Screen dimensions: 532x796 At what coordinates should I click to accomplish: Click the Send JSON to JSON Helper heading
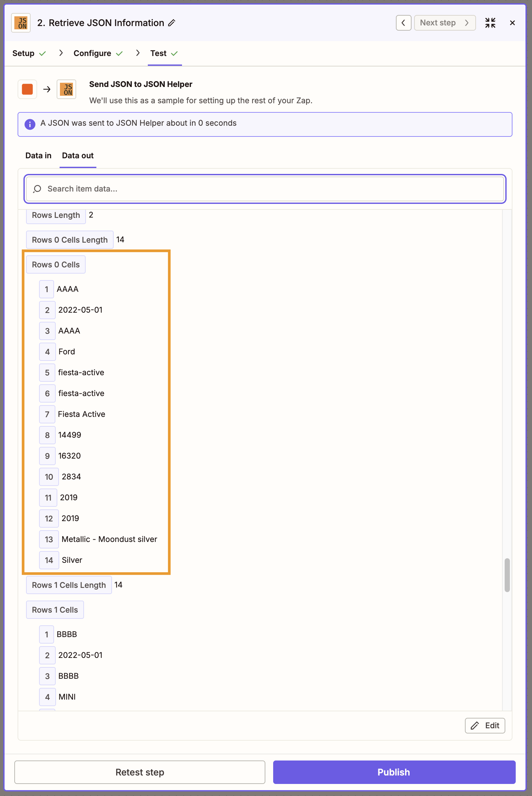click(x=140, y=84)
